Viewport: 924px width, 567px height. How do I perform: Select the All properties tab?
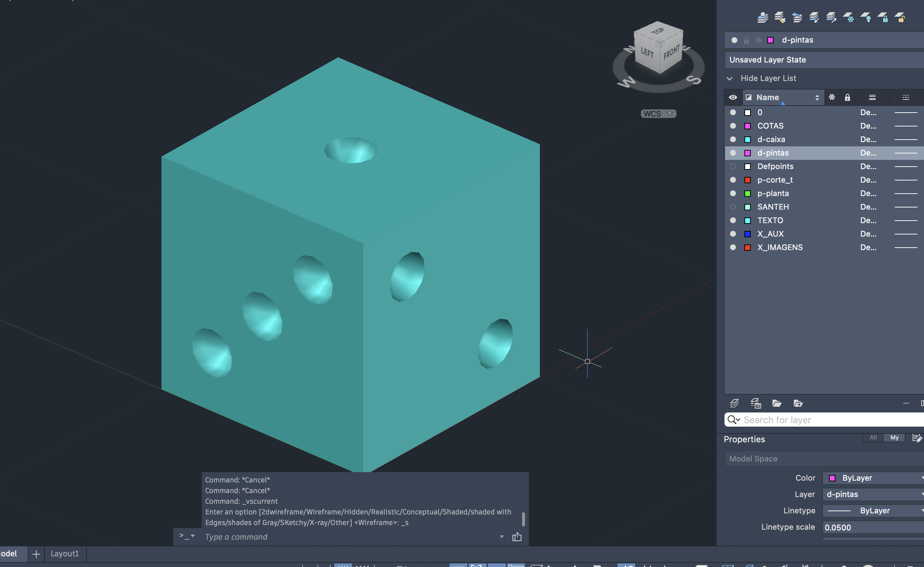873,437
